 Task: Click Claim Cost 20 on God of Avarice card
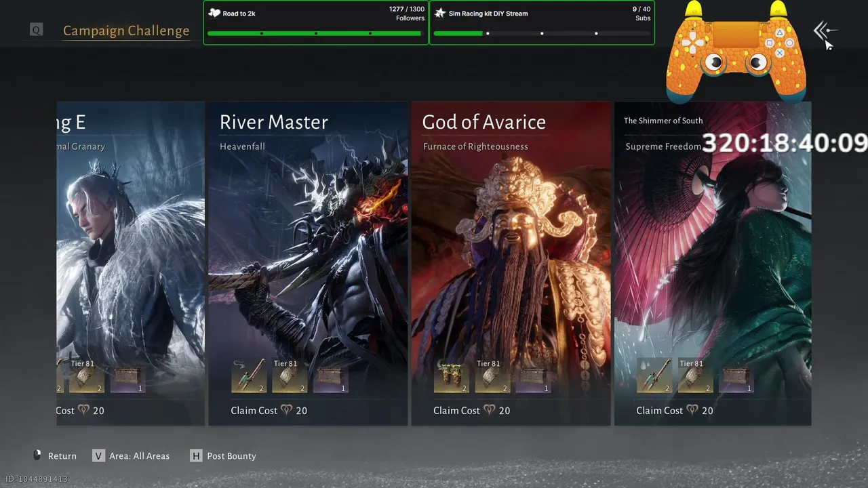tap(472, 410)
